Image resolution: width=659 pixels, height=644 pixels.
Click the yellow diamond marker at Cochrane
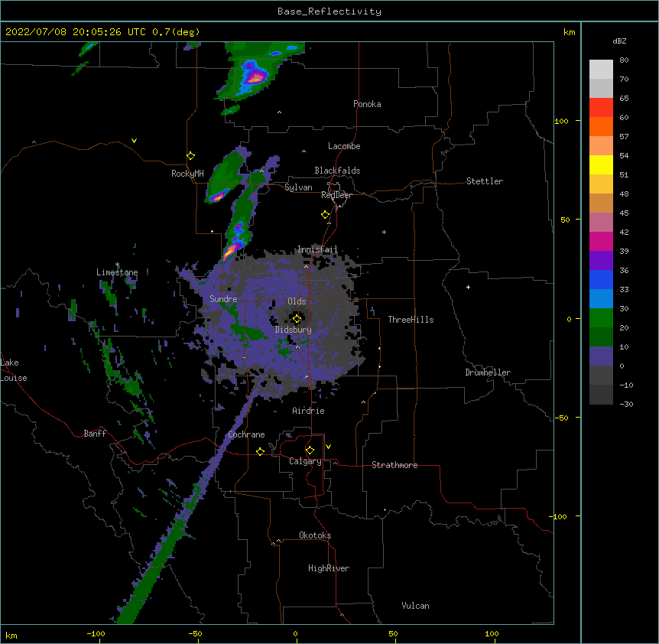[x=260, y=451]
